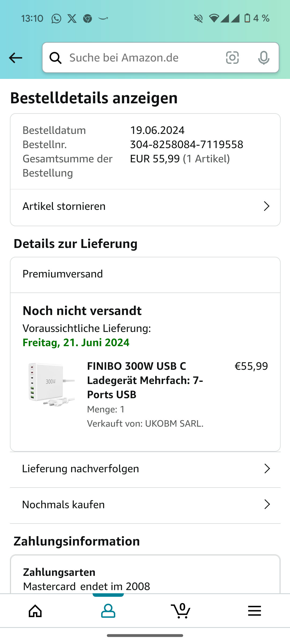
Task: Select Nochmals kaufen option
Action: (x=63, y=505)
